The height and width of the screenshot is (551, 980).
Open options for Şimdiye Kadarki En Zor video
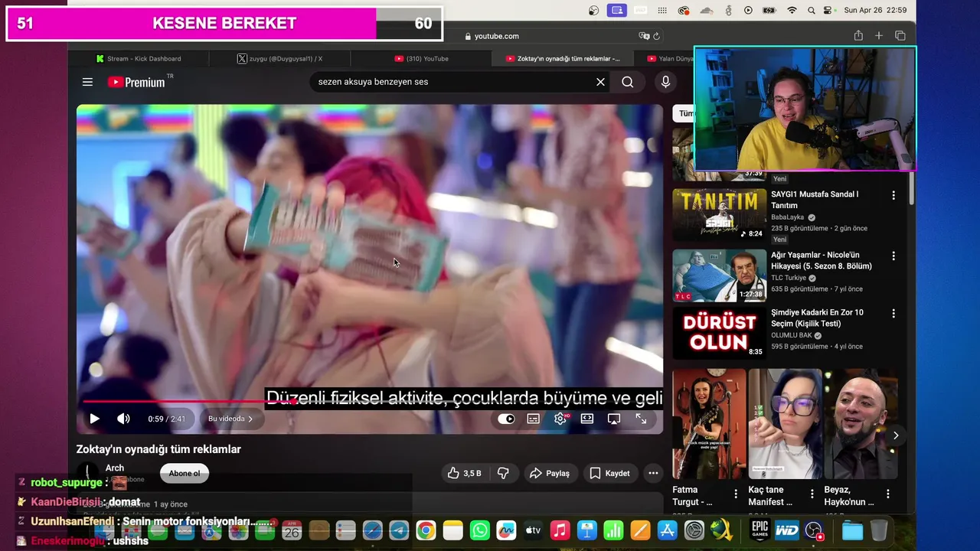pyautogui.click(x=893, y=313)
